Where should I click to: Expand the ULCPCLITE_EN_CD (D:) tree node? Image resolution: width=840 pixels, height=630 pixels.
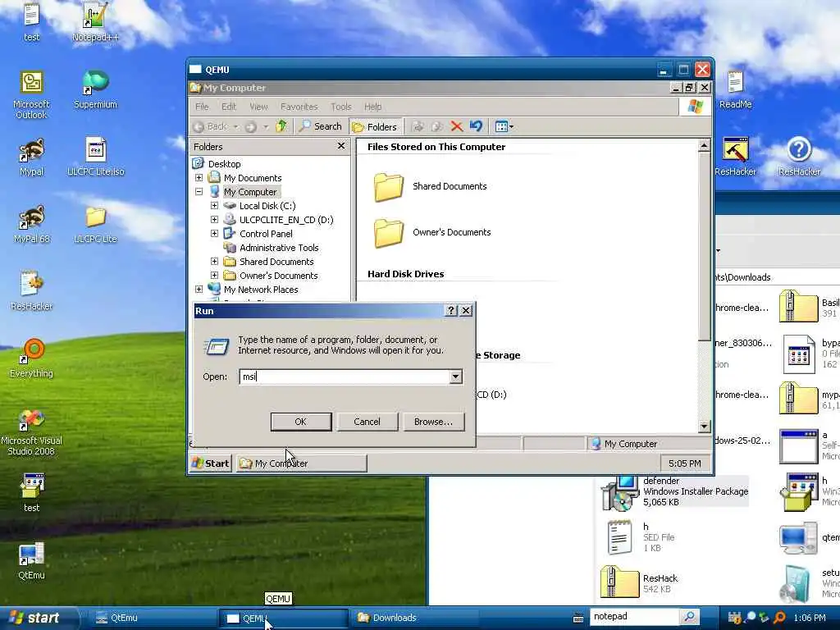[214, 219]
